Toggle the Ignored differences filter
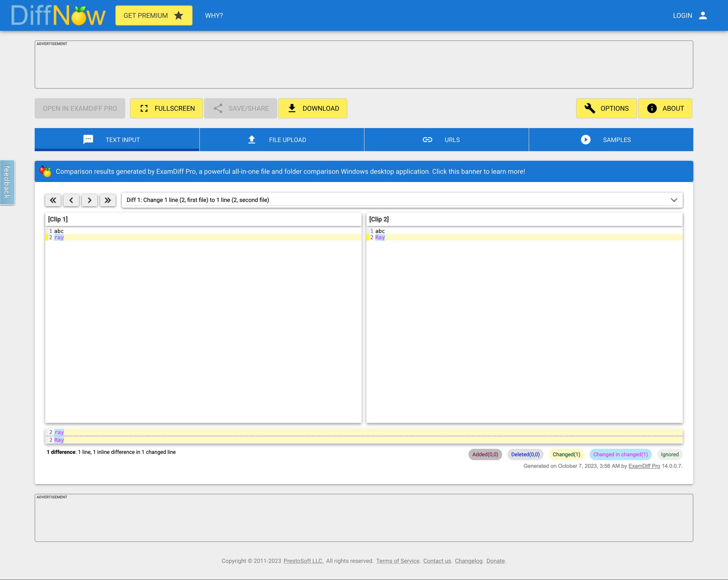 tap(669, 454)
